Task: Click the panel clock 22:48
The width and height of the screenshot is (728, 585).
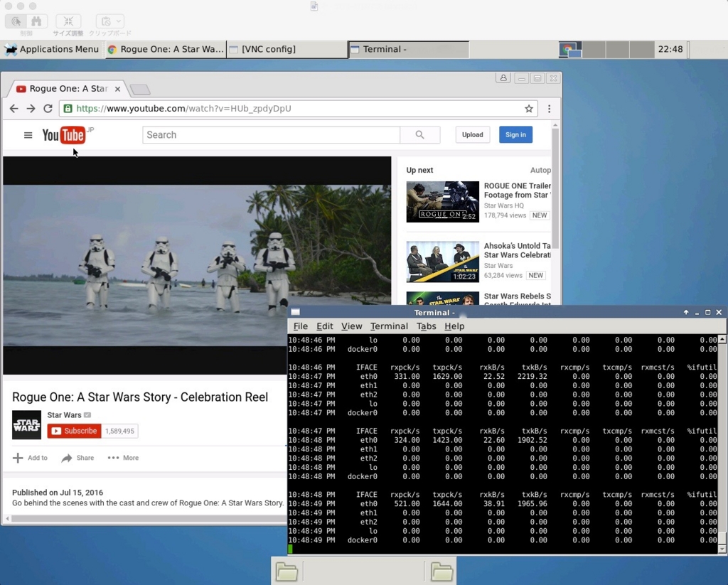Action: click(670, 49)
